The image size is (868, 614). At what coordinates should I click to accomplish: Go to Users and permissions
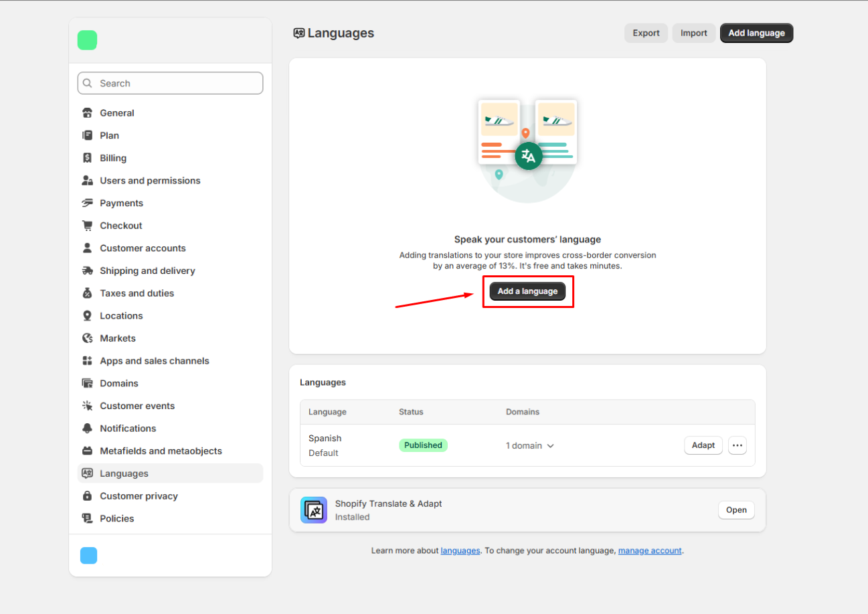pos(150,181)
